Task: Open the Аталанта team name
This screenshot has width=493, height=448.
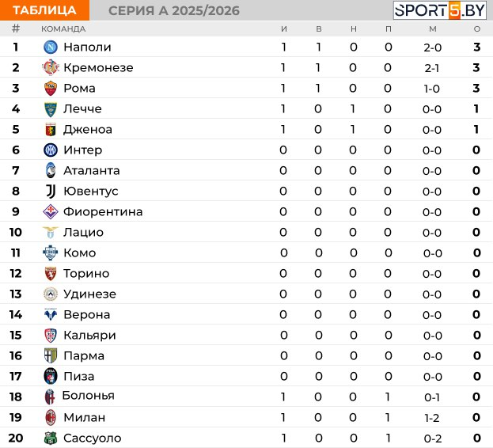Action: (x=92, y=170)
